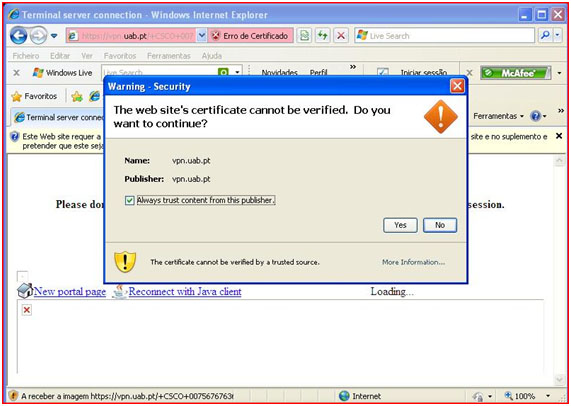This screenshot has height=406, width=571.
Task: Click the status bar security shield icon
Action: pyautogui.click(x=13, y=395)
